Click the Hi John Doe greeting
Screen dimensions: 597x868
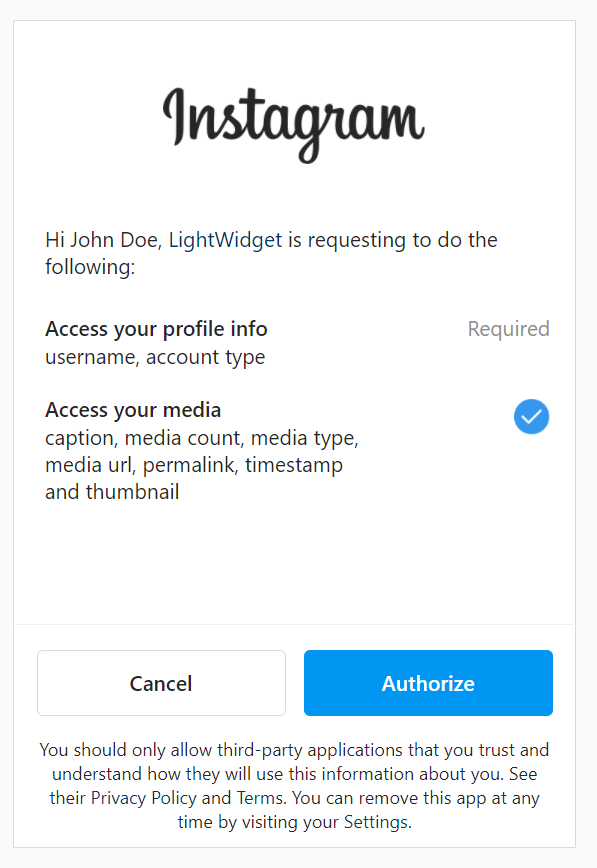(103, 240)
